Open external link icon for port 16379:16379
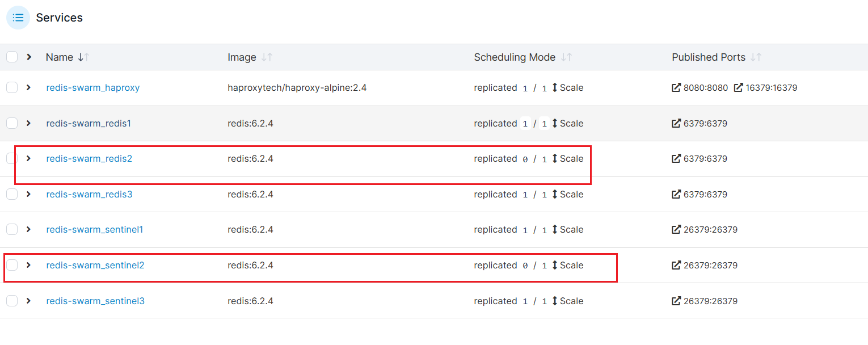Screen dimensions: 868x345 [x=738, y=88]
